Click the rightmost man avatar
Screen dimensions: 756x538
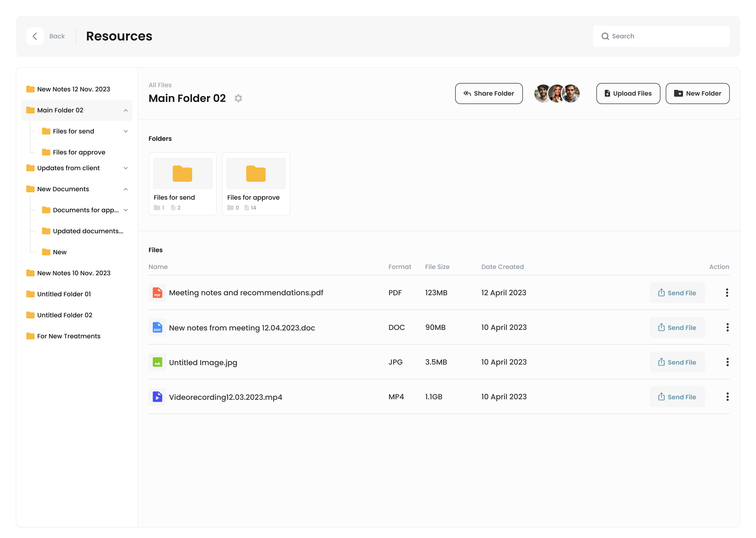571,94
